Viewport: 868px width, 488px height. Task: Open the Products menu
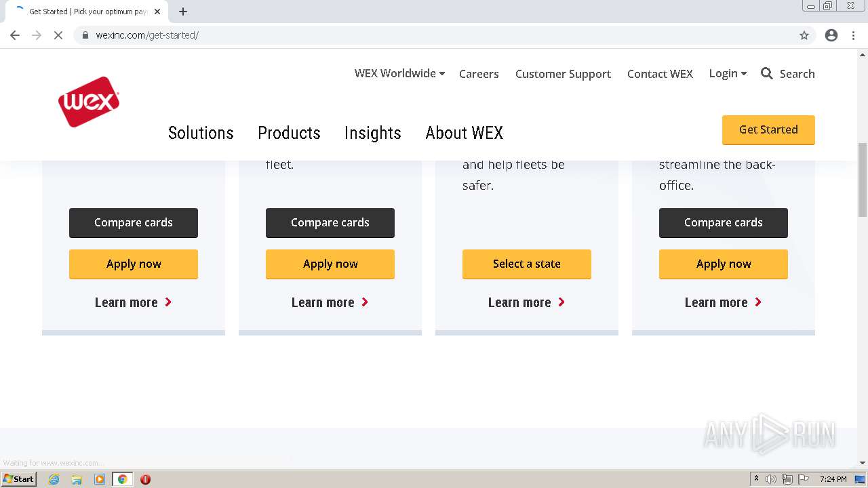[x=289, y=133]
